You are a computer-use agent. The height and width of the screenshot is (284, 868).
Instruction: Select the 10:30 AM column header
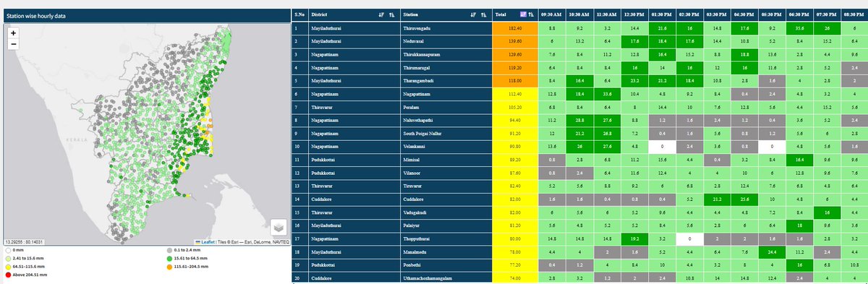[579, 14]
